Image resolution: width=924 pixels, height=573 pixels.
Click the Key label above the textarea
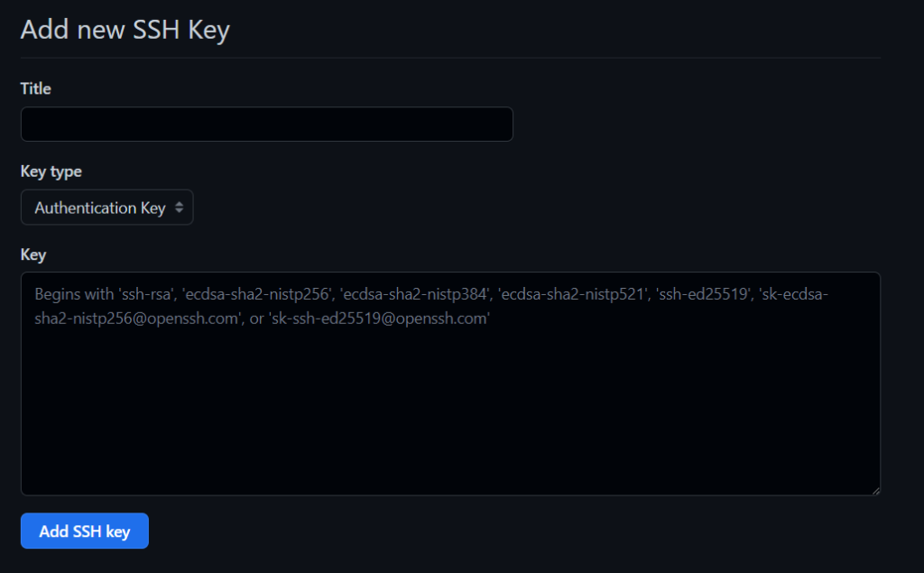(x=33, y=254)
